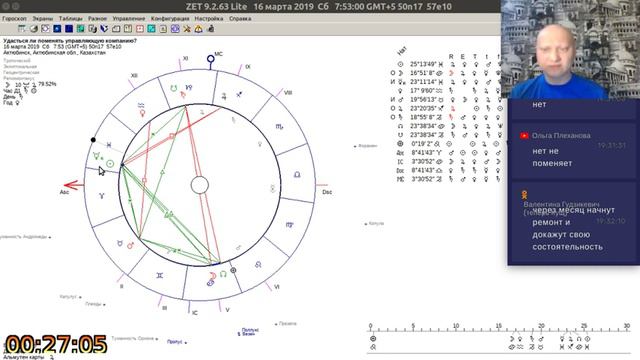This screenshot has width=640, height=360.
Task: Click the pink square toolbar icon
Action: 140,29
